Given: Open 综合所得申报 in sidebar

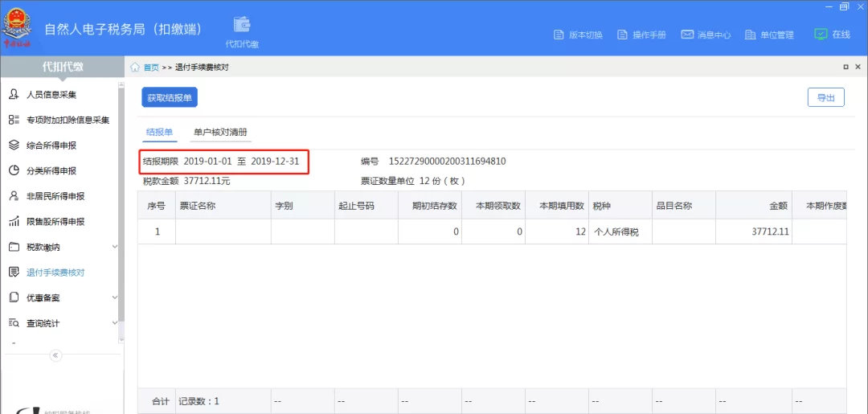Looking at the screenshot, I should (x=51, y=146).
